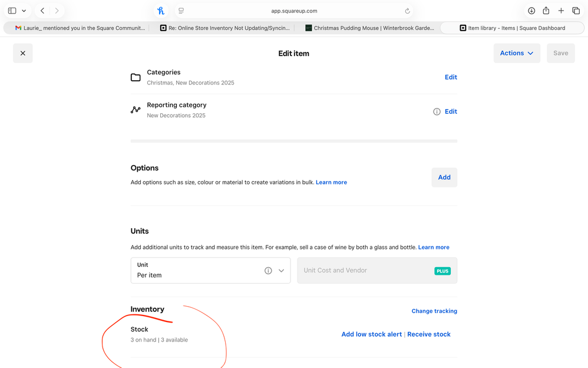The image size is (588, 368).
Task: Click the Receive stock link
Action: 429,334
